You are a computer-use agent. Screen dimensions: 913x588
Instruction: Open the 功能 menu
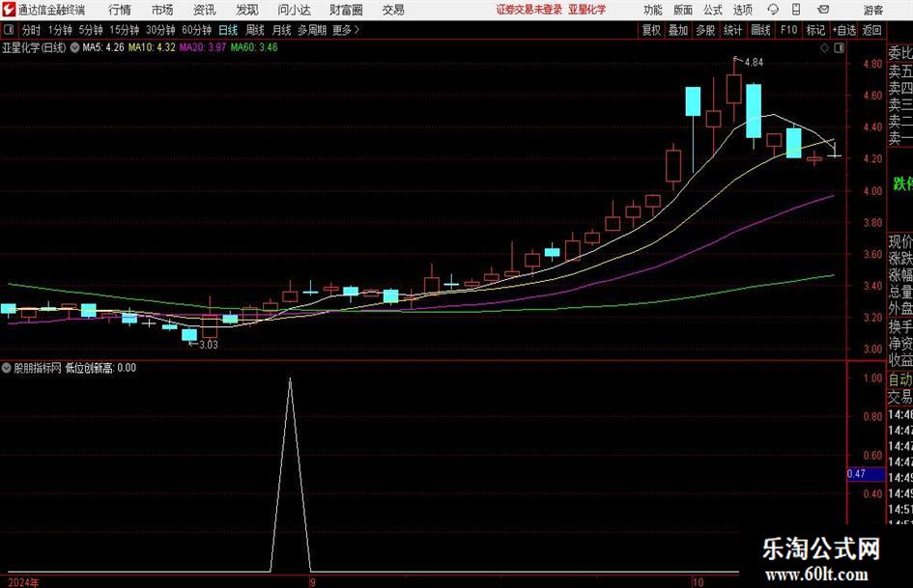(x=653, y=10)
